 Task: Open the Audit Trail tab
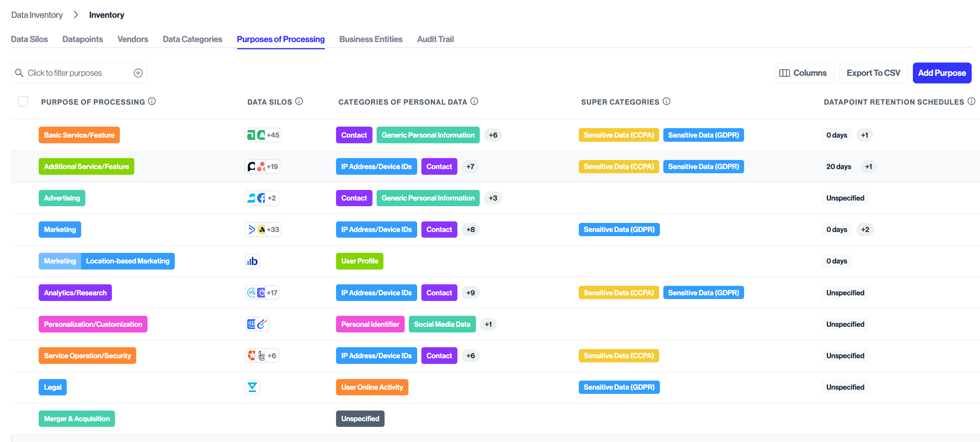click(x=435, y=39)
